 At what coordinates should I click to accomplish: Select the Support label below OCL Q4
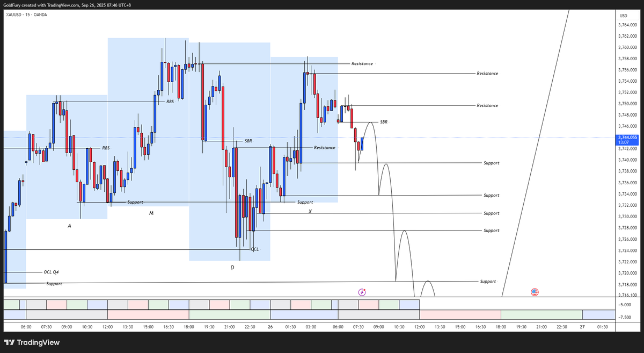pos(54,283)
